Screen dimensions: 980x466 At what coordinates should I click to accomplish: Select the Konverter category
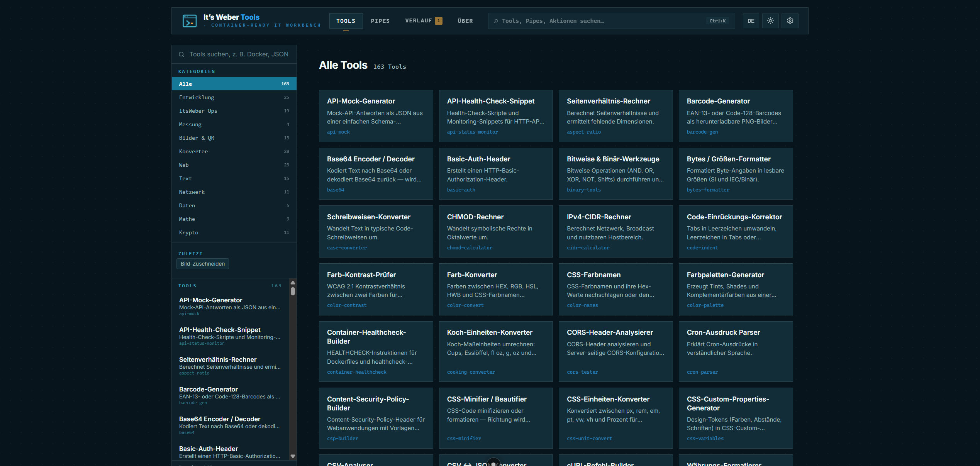click(x=234, y=151)
